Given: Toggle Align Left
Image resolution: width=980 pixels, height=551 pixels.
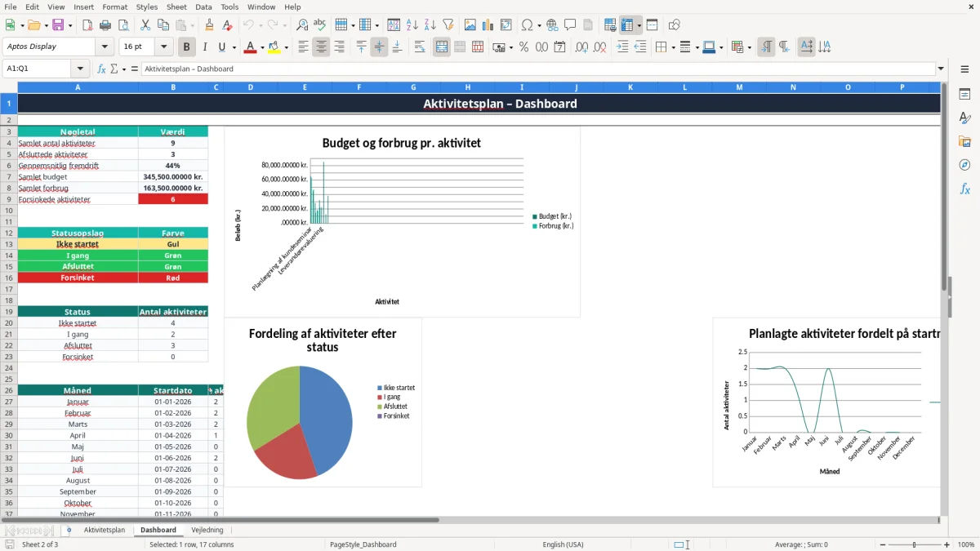Looking at the screenshot, I should tap(304, 47).
